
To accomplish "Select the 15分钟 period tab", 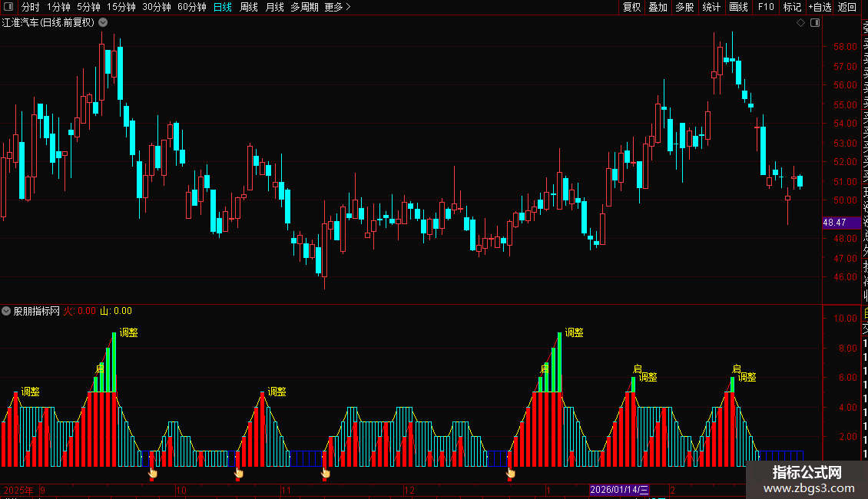I will click(121, 7).
